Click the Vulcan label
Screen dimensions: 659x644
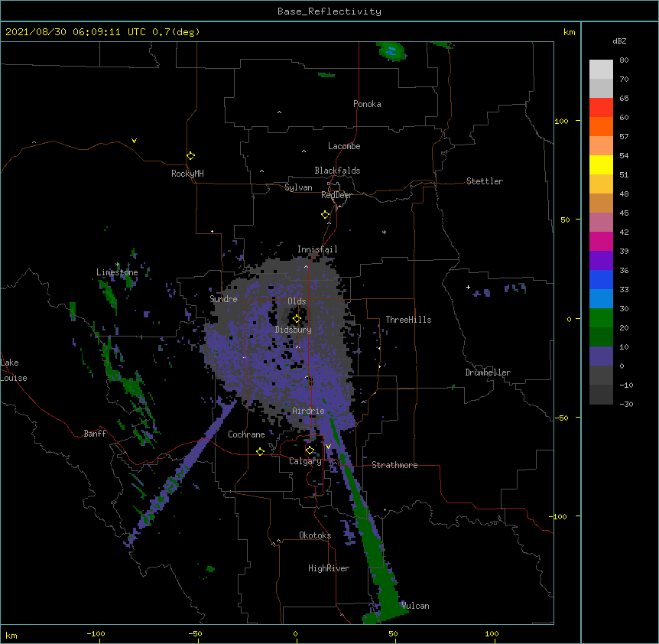click(x=415, y=606)
